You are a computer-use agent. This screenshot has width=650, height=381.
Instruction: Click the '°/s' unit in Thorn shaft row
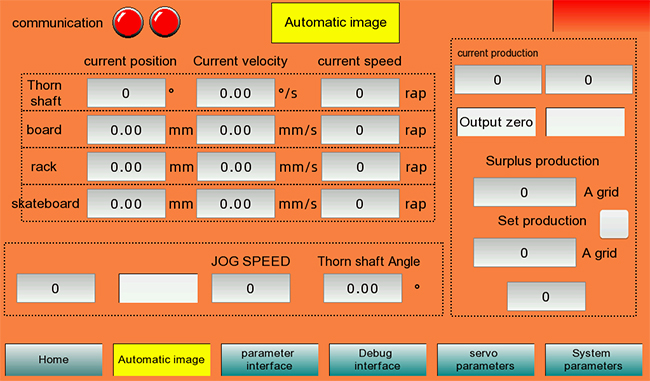(x=288, y=93)
